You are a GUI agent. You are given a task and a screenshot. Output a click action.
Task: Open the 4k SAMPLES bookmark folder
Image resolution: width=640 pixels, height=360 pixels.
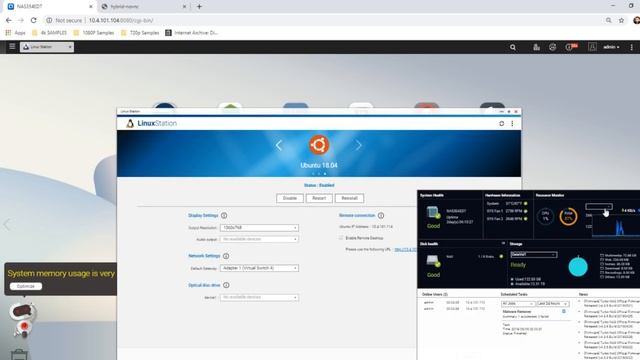coord(49,33)
